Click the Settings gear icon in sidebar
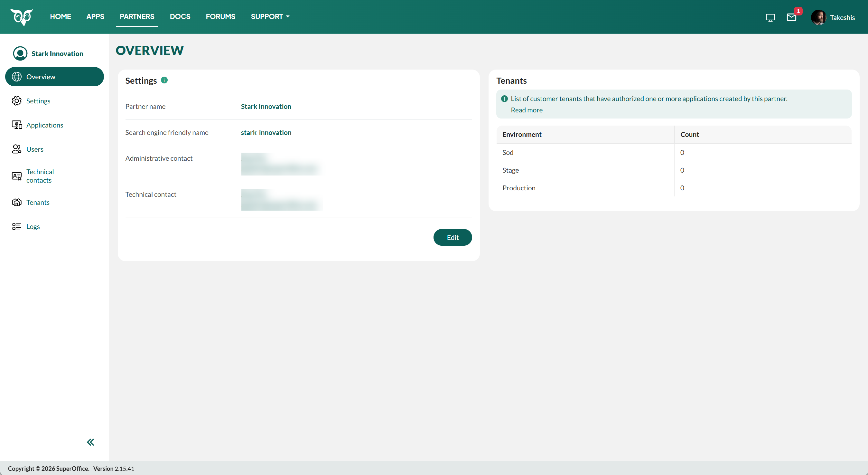Screen dimensions: 868x475 16,101
